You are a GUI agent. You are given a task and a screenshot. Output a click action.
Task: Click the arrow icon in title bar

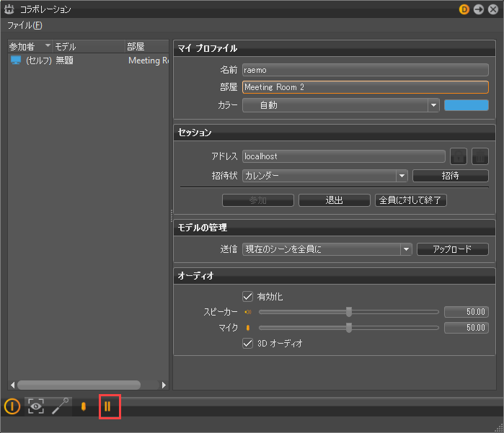click(479, 9)
